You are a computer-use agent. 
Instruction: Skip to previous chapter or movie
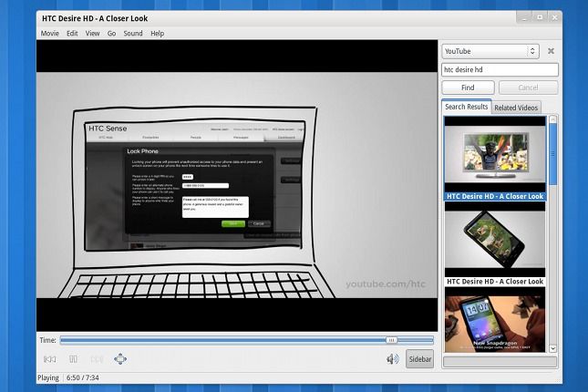(50, 359)
